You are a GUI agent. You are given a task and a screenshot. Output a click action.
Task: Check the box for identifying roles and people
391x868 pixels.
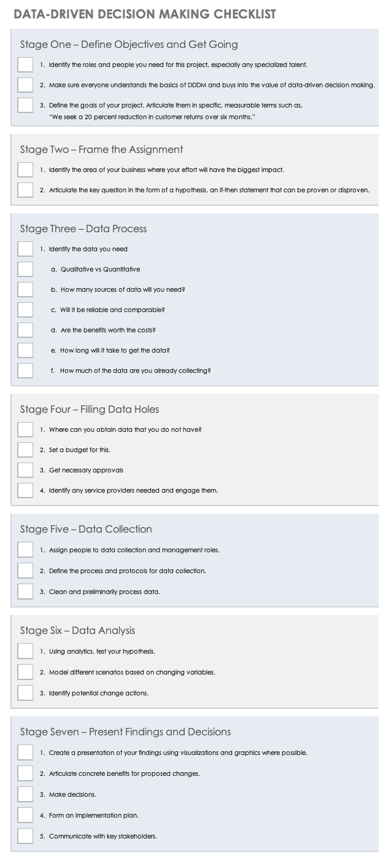25,65
